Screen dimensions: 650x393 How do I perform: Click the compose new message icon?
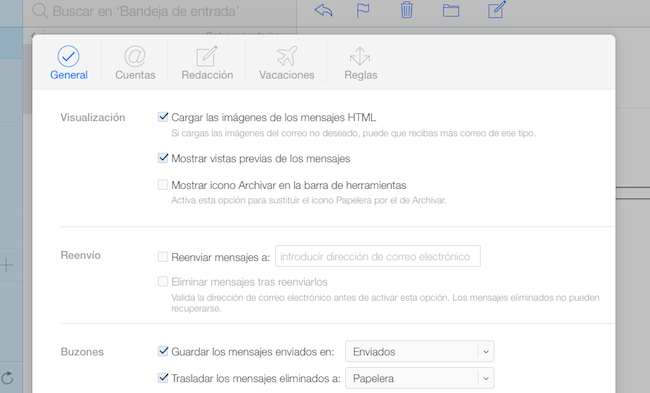[x=497, y=10]
